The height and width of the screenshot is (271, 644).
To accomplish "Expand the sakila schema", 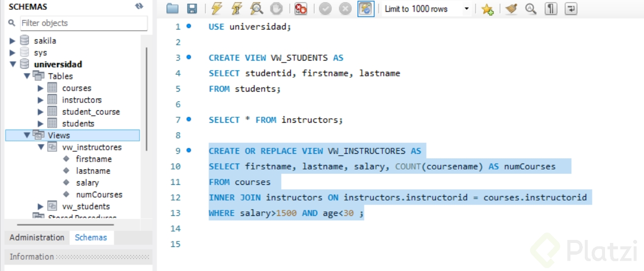I will point(13,41).
